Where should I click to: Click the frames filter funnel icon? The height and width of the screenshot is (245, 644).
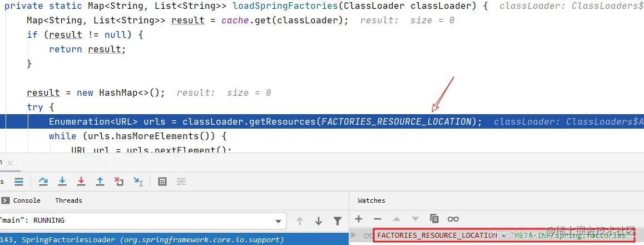tap(338, 221)
